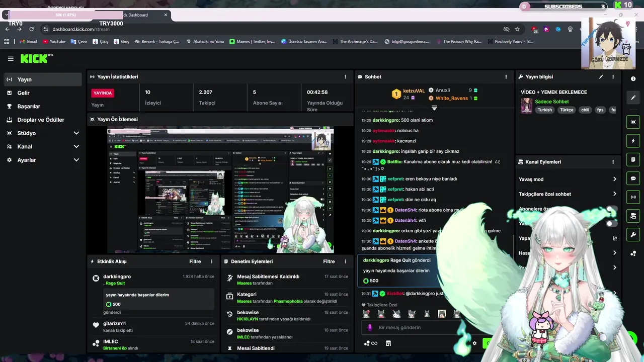Click the address bar URL dashboard.kick.com/stream
The width and height of the screenshot is (644, 362).
coord(81,29)
